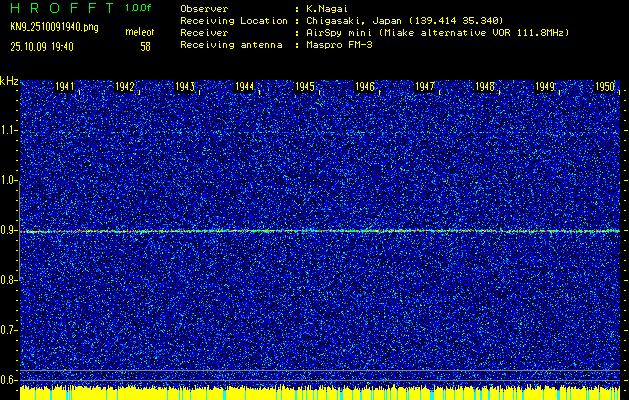Click the 1945 time marker
This screenshot has width=629, height=400.
(305, 88)
